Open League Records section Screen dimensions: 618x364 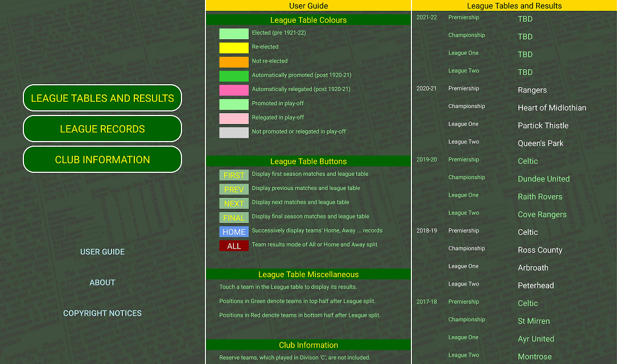102,129
